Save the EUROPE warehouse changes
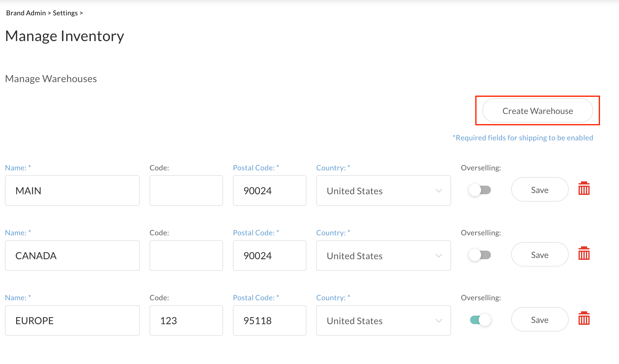The image size is (619, 364). [540, 319]
